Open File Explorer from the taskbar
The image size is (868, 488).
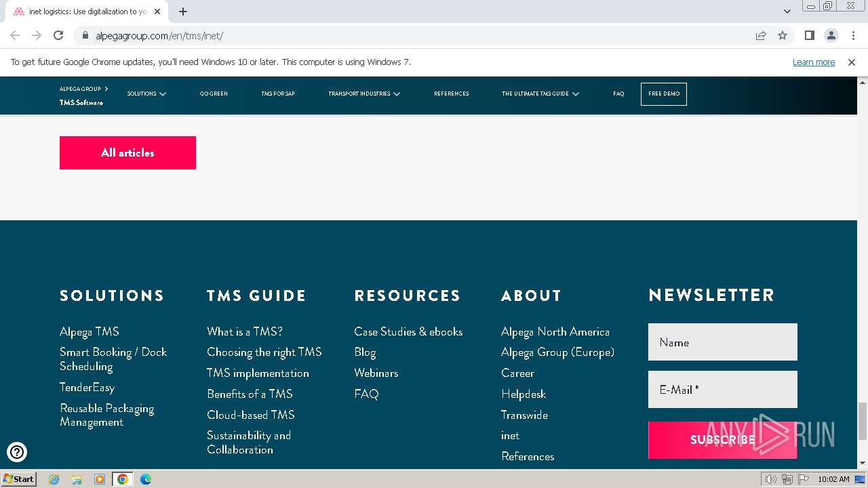click(77, 479)
